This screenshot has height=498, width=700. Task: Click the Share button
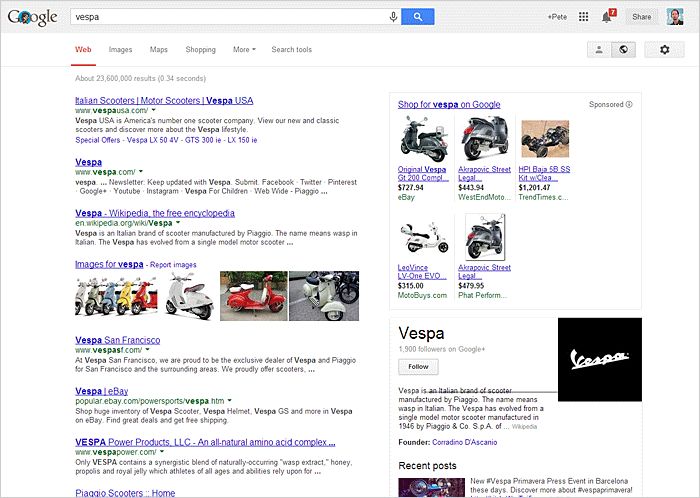[641, 17]
